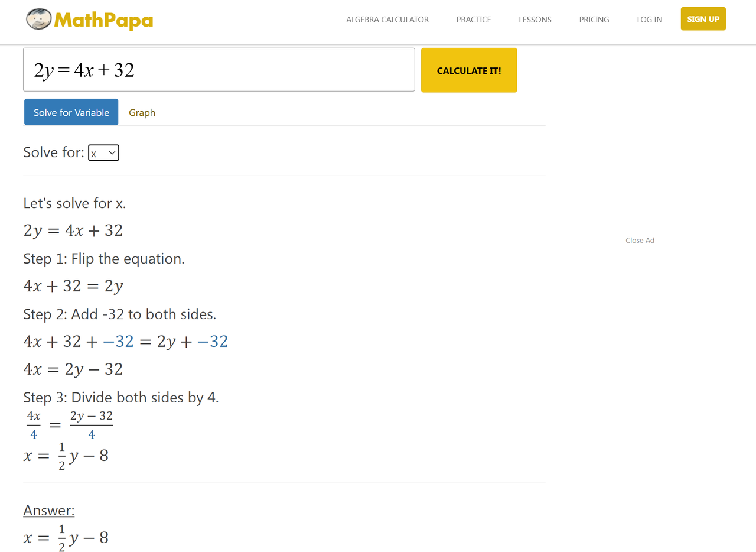
Task: Click the Step 3 divide by 4 text
Action: [121, 397]
